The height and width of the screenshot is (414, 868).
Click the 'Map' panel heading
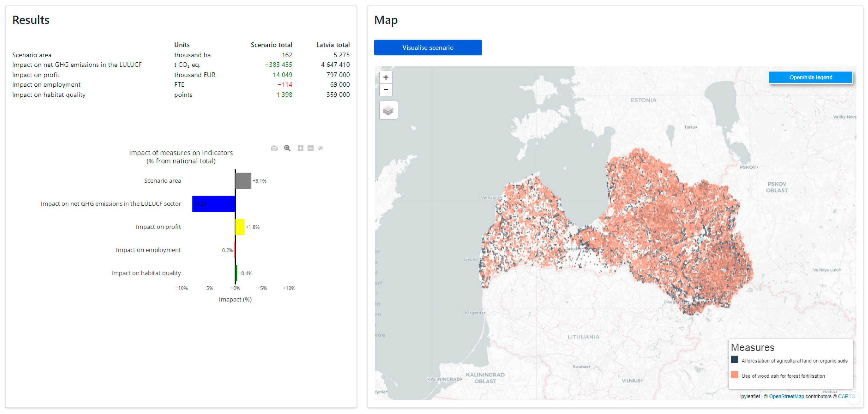tap(386, 20)
